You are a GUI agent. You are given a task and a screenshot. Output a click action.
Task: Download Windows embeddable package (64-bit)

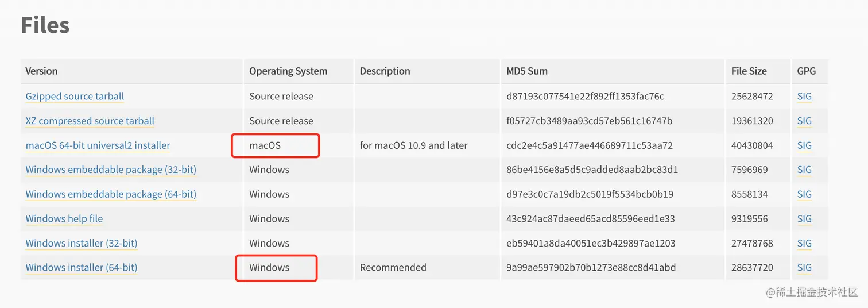(111, 194)
